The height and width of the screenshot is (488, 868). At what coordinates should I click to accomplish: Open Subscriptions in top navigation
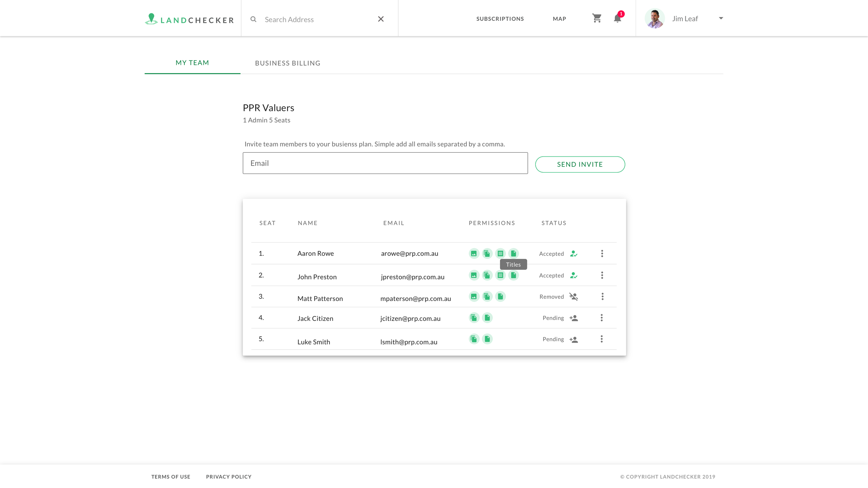tap(500, 19)
